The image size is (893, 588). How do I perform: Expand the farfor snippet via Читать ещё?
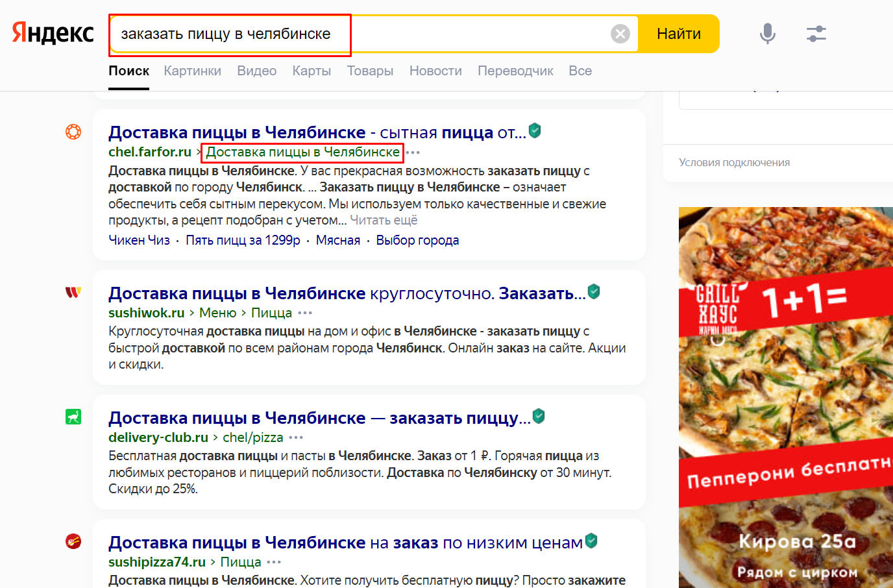point(384,221)
